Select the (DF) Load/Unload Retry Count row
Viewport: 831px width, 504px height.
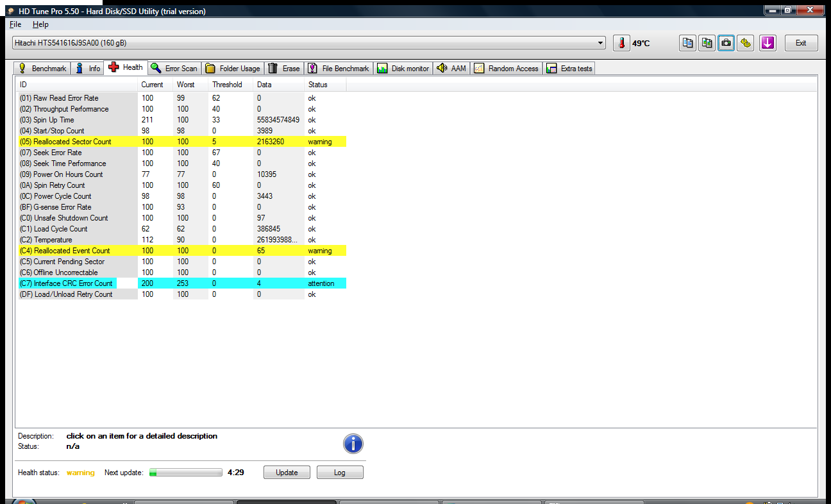(x=181, y=294)
